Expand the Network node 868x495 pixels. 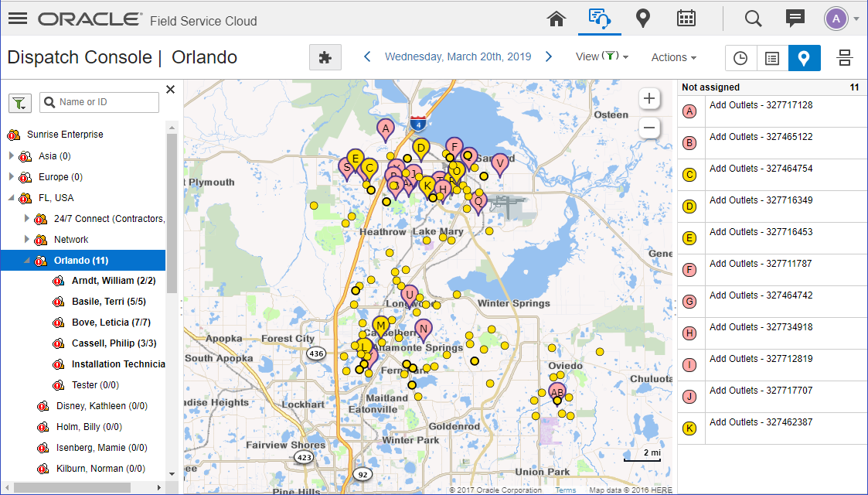click(x=26, y=239)
